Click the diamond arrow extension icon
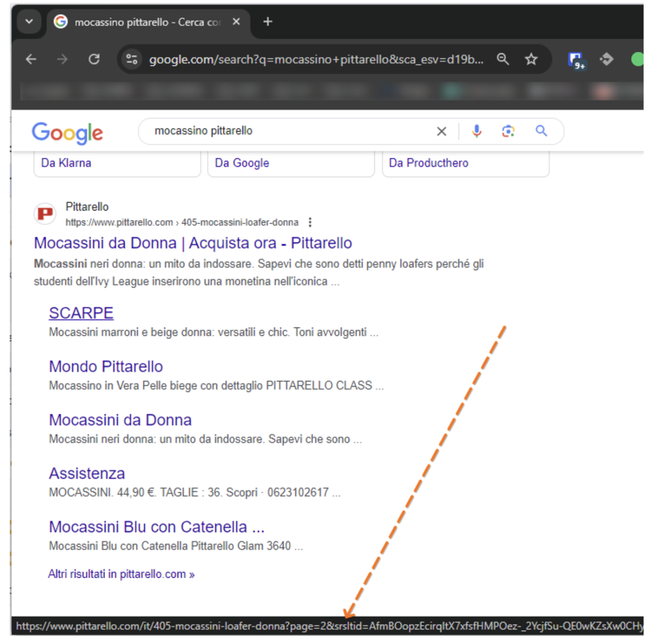The image size is (663, 644). 606,60
